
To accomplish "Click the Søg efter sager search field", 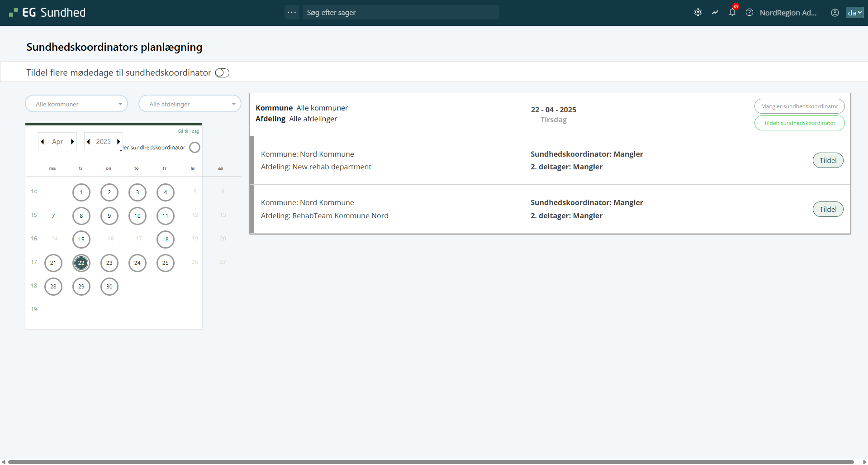I will [401, 13].
